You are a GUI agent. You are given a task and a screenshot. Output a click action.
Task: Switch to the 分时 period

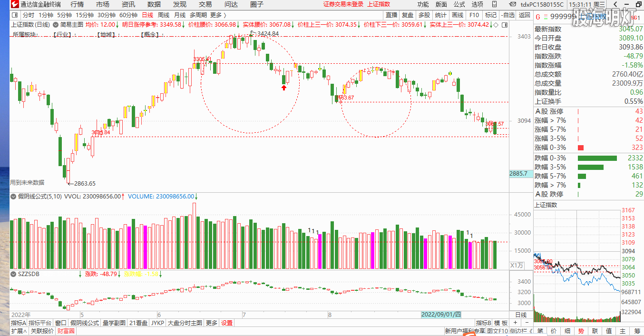(29, 15)
